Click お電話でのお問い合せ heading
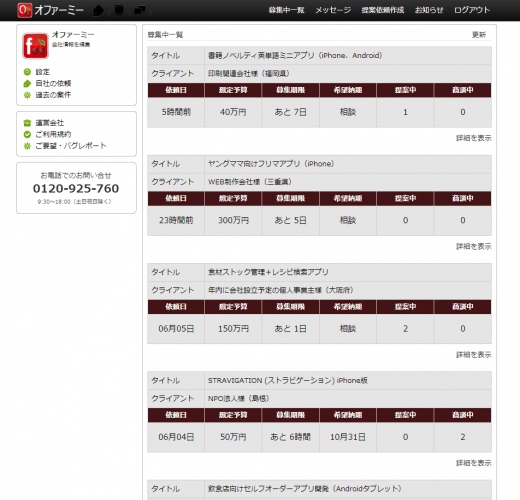This screenshot has width=520, height=500. [x=76, y=175]
